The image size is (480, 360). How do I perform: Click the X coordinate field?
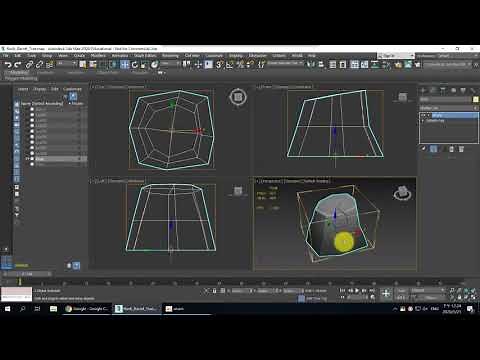[x=242, y=291]
